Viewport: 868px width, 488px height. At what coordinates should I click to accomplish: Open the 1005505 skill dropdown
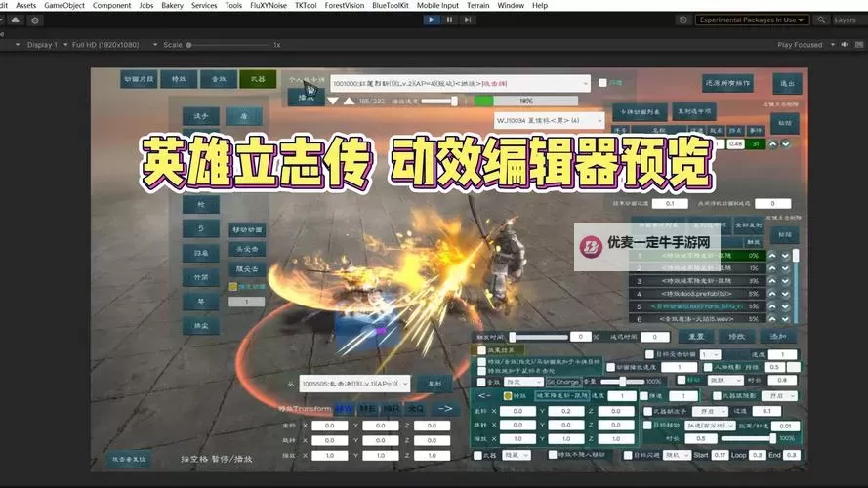pos(354,384)
